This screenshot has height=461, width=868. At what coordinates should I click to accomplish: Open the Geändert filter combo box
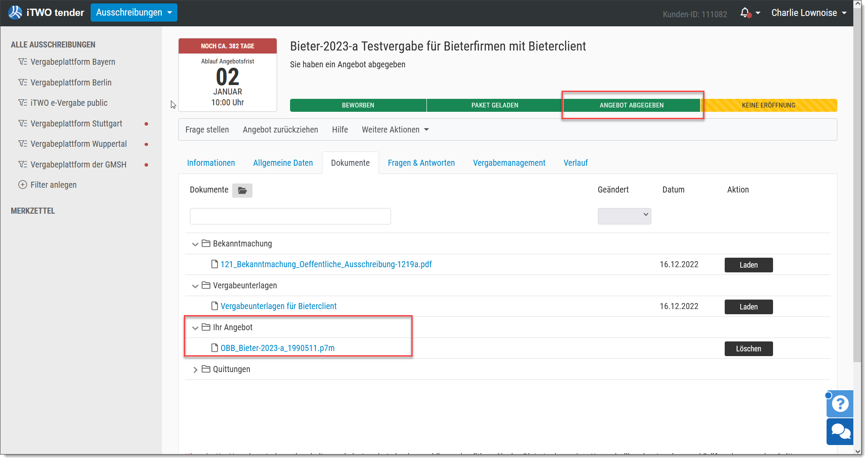pyautogui.click(x=624, y=216)
